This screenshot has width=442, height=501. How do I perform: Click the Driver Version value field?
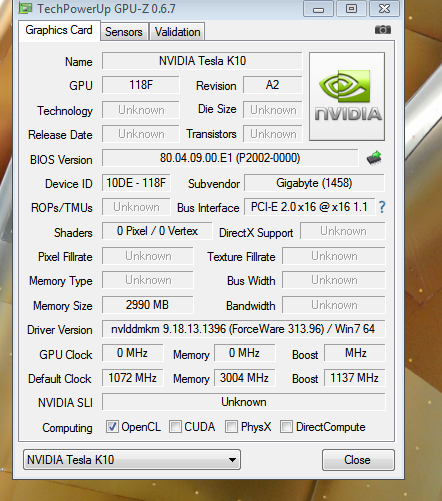(243, 329)
